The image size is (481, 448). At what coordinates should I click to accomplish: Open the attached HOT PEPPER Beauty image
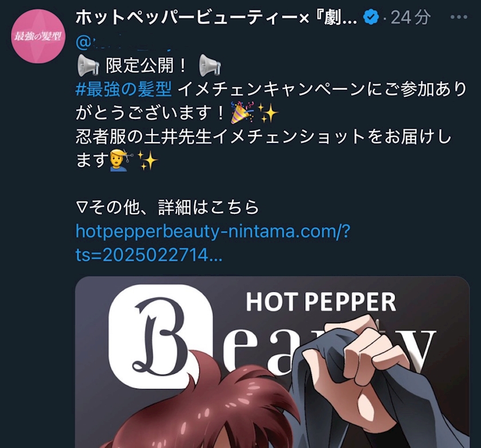click(273, 362)
